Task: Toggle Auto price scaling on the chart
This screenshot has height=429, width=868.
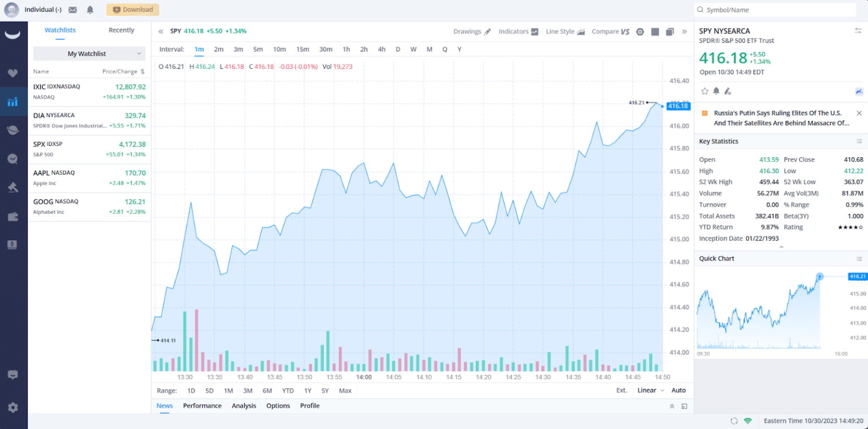Action: point(679,390)
